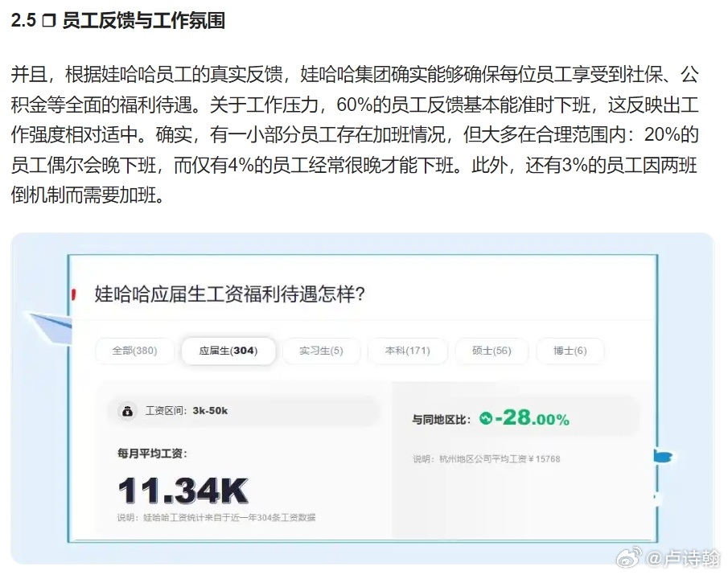Image resolution: width=728 pixels, height=575 pixels.
Task: Click the 每月平均工资 label
Action: tap(152, 454)
